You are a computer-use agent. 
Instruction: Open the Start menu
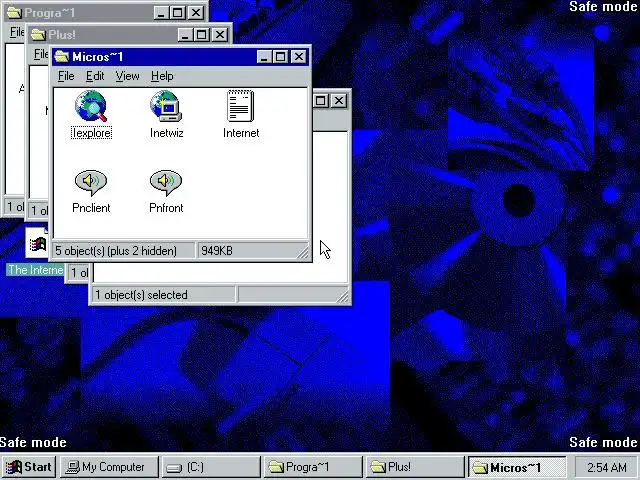29,467
